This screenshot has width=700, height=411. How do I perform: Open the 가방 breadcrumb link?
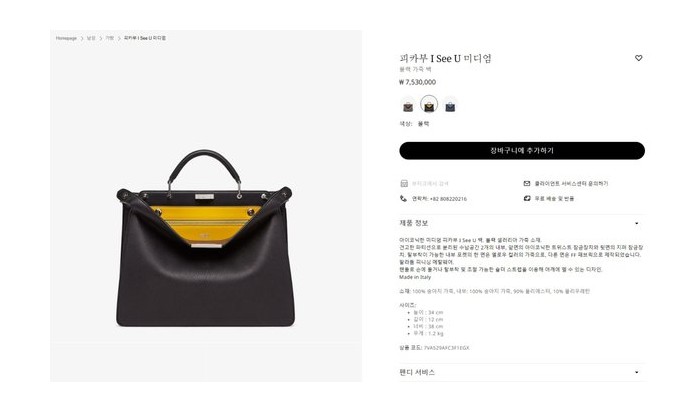pos(110,38)
